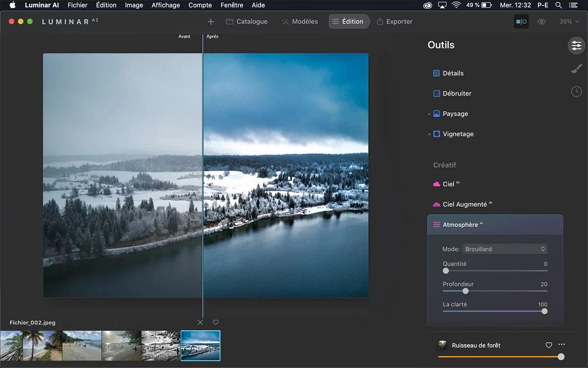Click the Creative Cloud menu bar icon
588x368 pixels.
[x=428, y=5]
